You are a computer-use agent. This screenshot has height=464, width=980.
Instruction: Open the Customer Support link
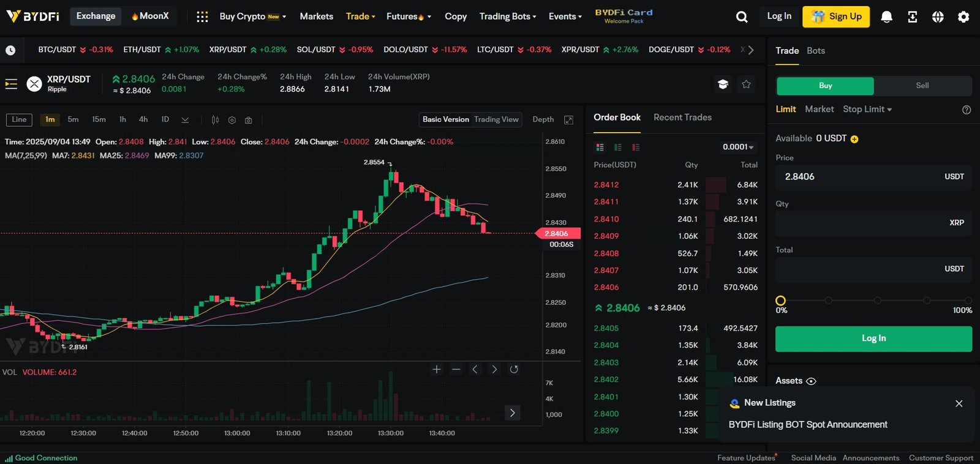pyautogui.click(x=941, y=458)
